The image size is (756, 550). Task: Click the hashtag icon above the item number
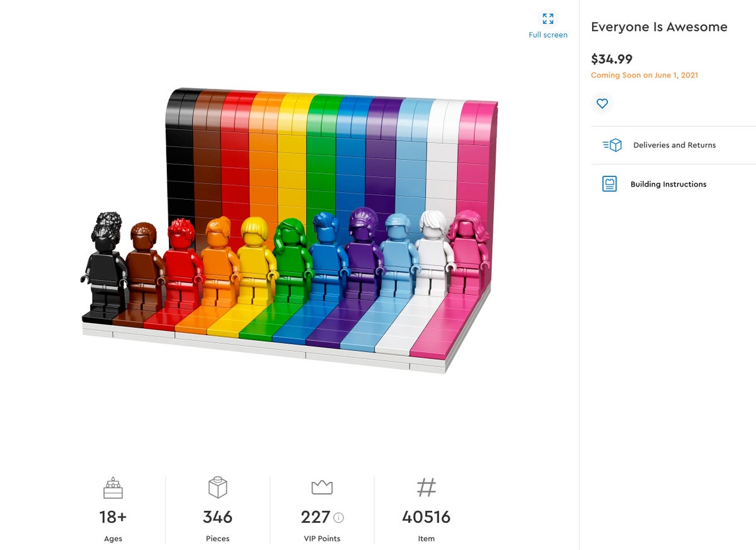(427, 487)
